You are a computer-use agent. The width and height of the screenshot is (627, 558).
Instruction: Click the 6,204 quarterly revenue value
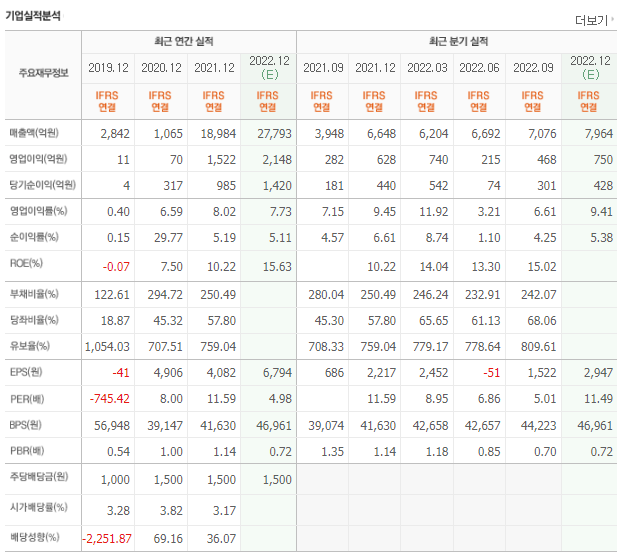coord(433,134)
